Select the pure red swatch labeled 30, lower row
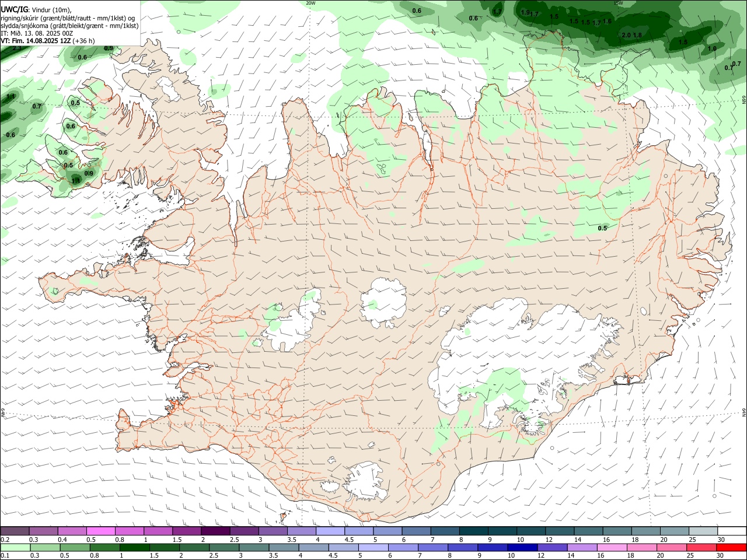Image resolution: width=747 pixels, height=560 pixels. [x=731, y=547]
